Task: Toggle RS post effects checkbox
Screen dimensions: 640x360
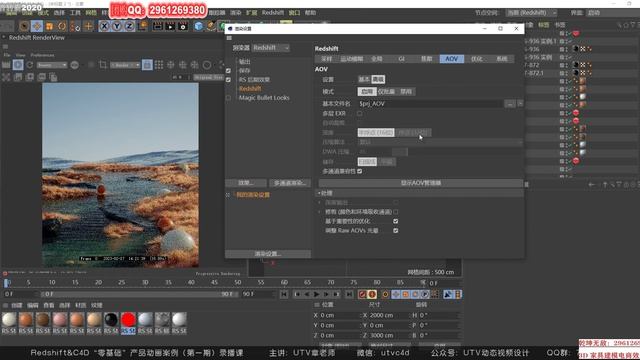Action: point(228,80)
